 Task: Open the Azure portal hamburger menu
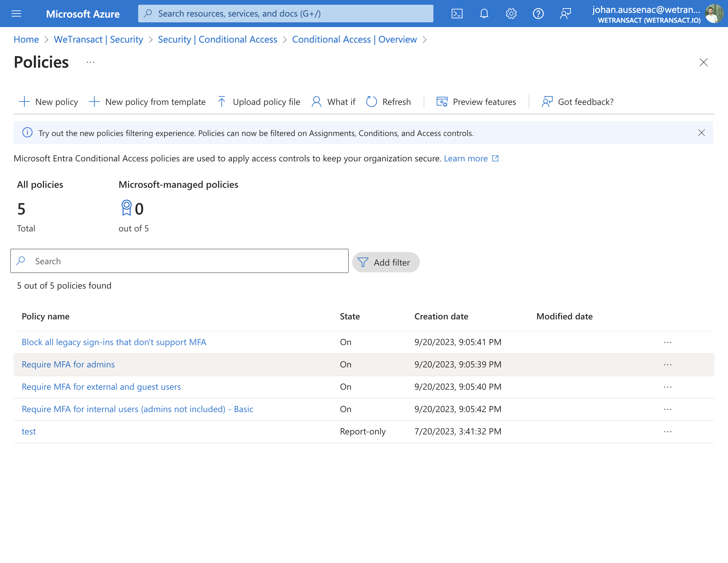pos(16,14)
